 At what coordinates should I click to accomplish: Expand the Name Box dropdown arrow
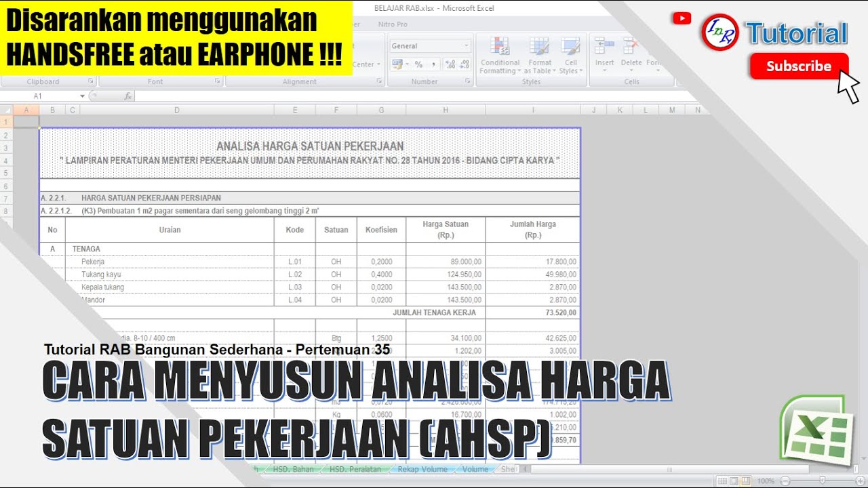pyautogui.click(x=82, y=96)
